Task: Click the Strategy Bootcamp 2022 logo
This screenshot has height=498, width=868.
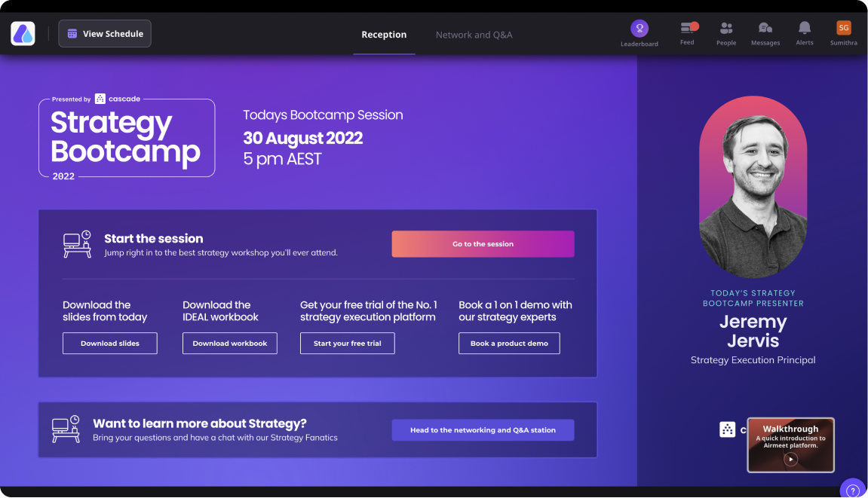Action: point(127,138)
